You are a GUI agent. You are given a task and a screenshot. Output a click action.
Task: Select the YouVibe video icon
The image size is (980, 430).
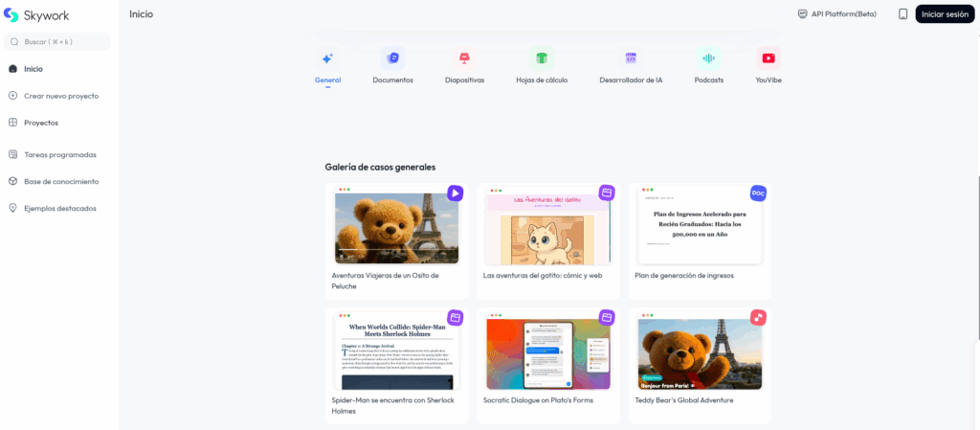tap(768, 58)
